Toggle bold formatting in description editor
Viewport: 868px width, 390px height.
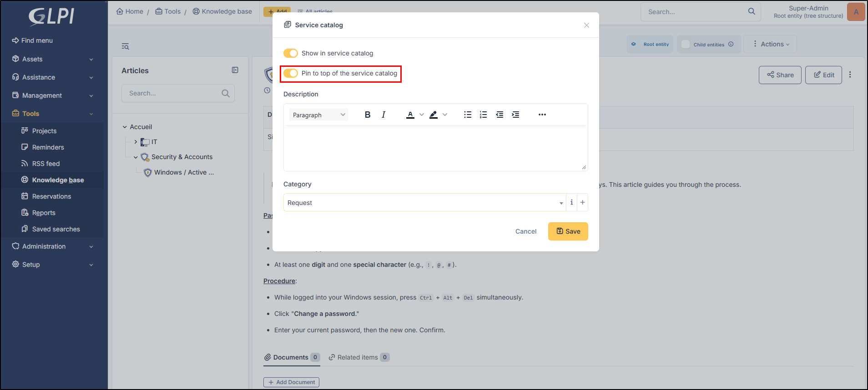click(368, 115)
